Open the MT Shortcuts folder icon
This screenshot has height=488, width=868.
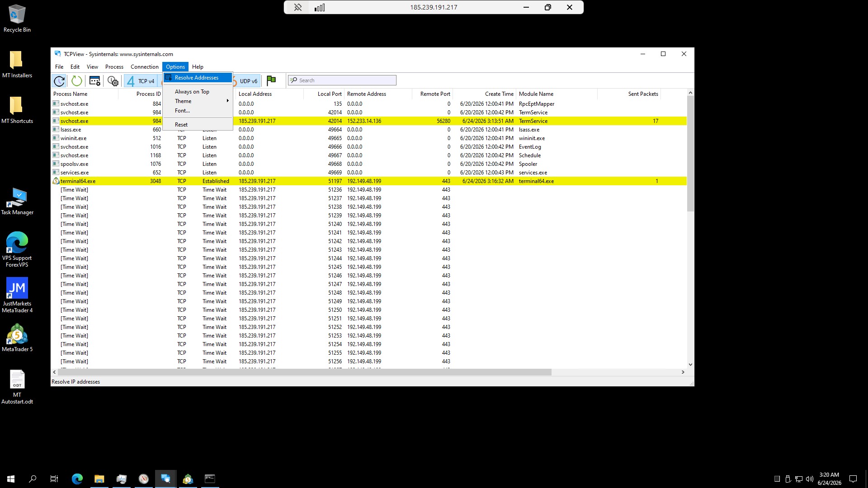tap(17, 110)
